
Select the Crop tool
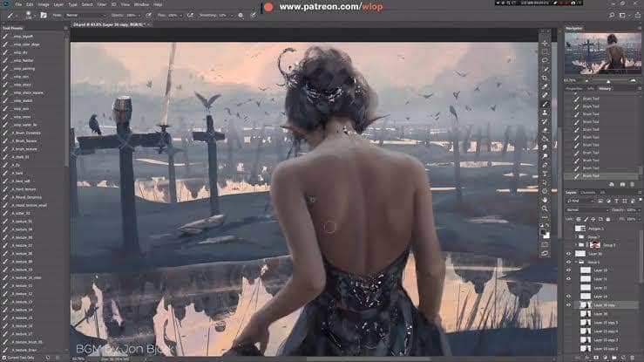[x=546, y=78]
